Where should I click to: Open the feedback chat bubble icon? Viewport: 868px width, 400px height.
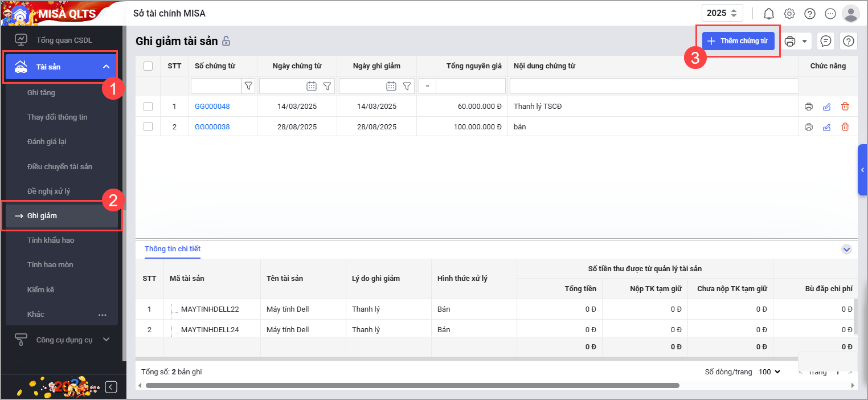point(825,41)
